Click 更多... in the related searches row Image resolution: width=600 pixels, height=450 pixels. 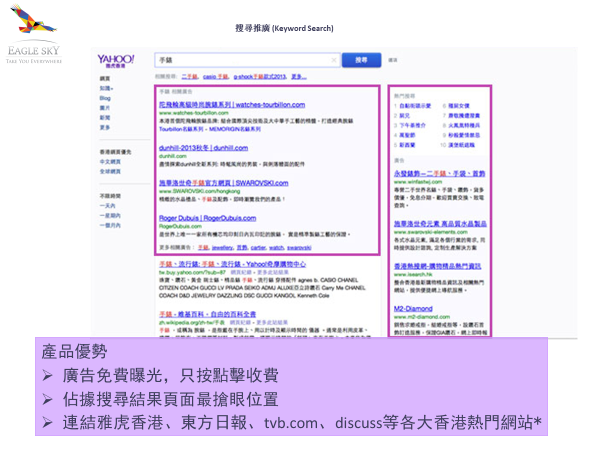coord(299,77)
